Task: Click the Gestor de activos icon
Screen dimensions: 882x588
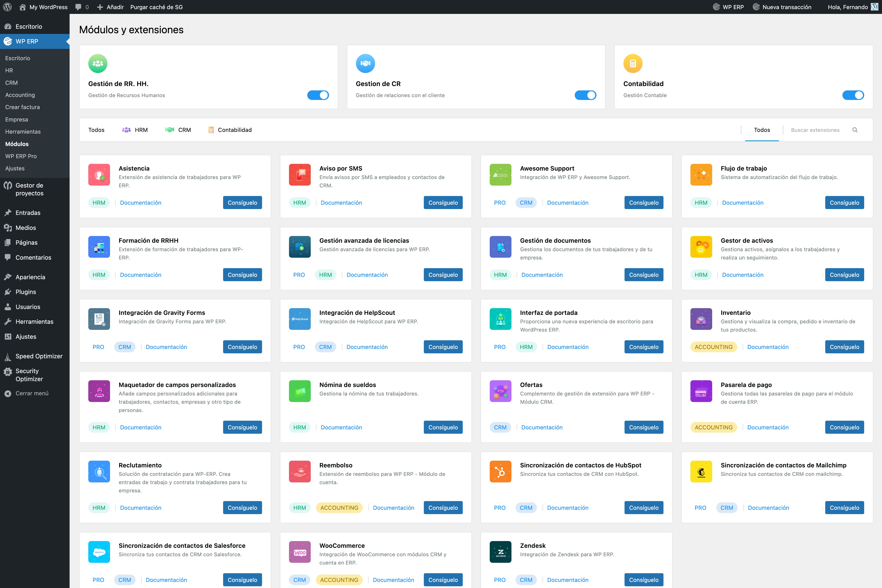Action: (701, 247)
